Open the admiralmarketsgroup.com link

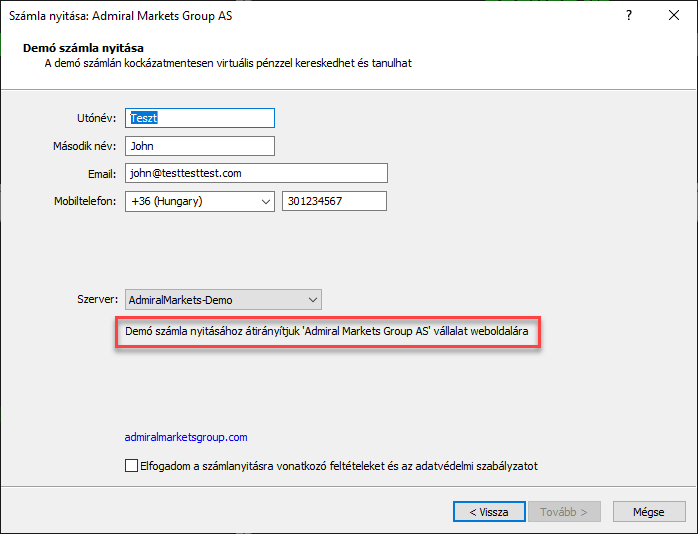pos(186,437)
